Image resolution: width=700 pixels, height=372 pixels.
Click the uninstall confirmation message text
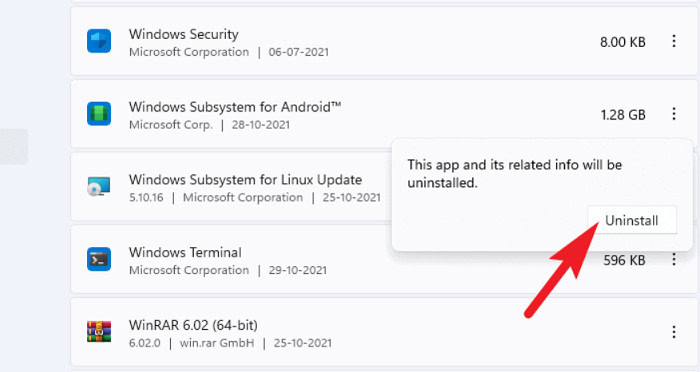tap(515, 174)
